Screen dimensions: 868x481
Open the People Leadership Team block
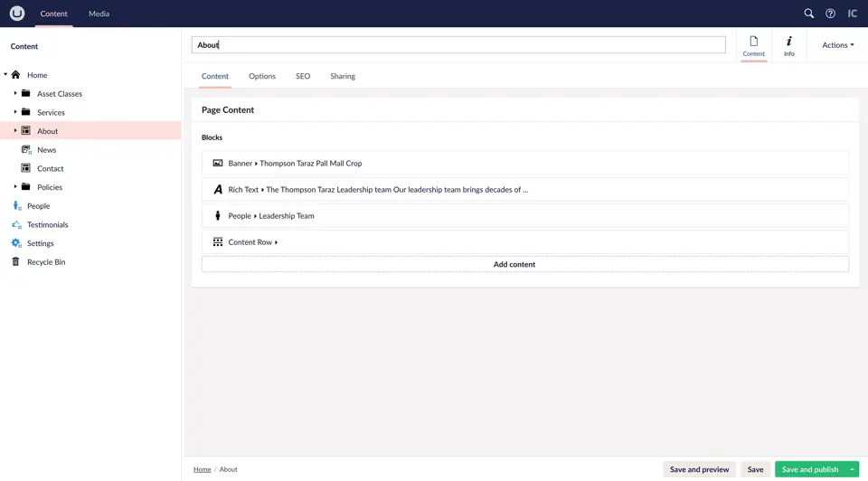point(524,216)
